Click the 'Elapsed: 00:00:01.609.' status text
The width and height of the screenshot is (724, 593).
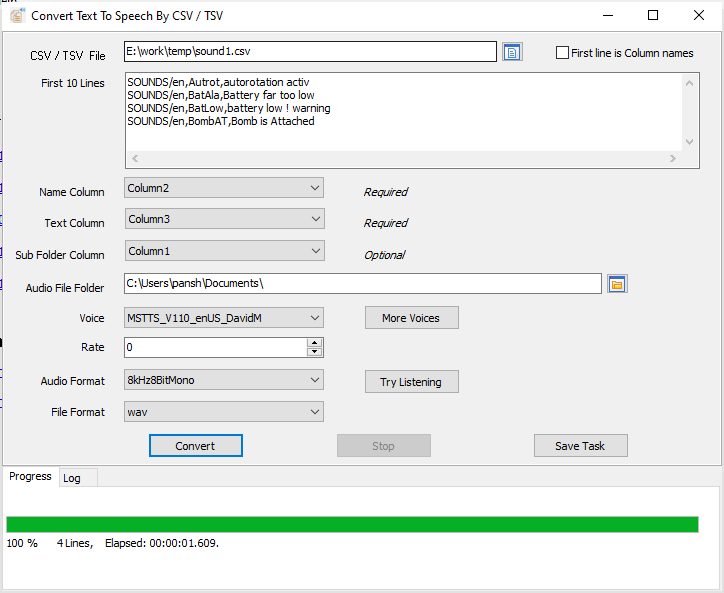tap(162, 543)
